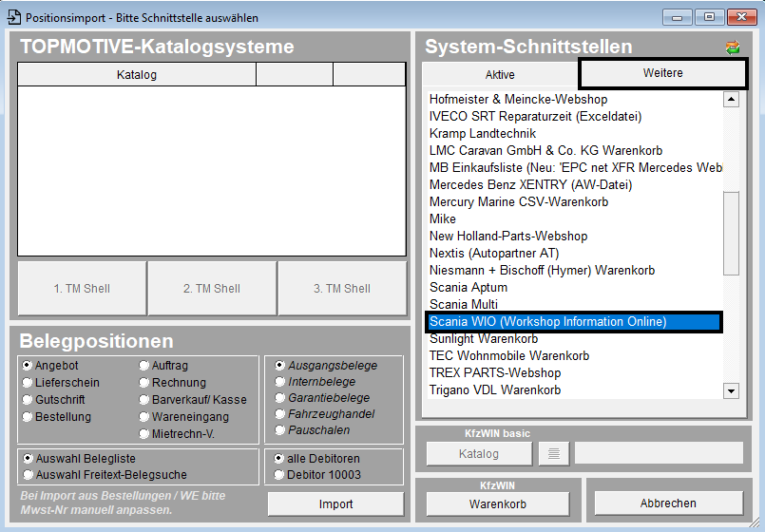The image size is (765, 532).
Task: Maximize the Positionsimport window
Action: [x=709, y=17]
